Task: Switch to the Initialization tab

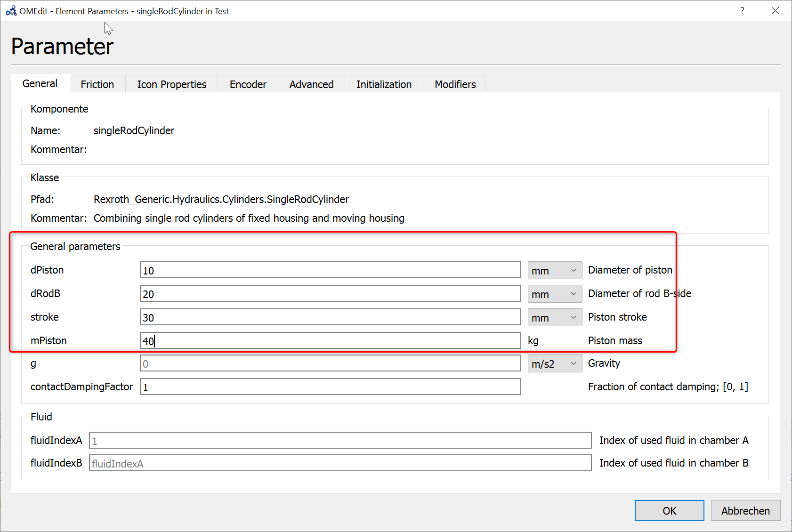Action: click(x=384, y=84)
